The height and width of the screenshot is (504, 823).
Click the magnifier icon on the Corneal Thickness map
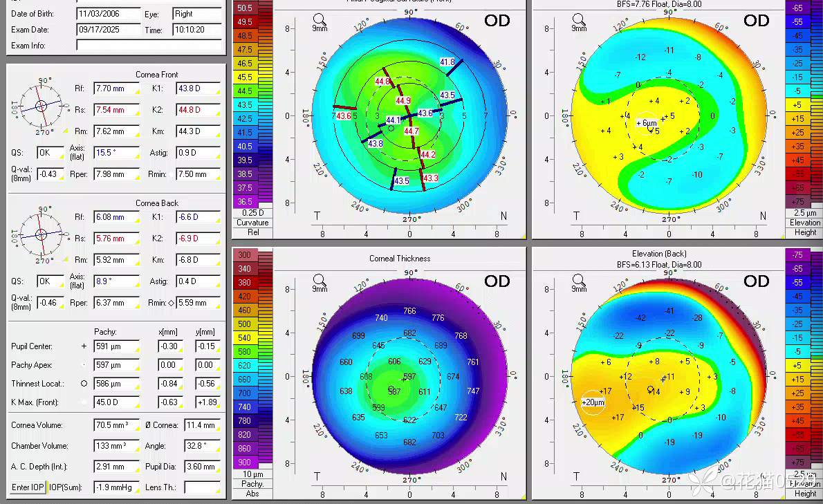320,281
